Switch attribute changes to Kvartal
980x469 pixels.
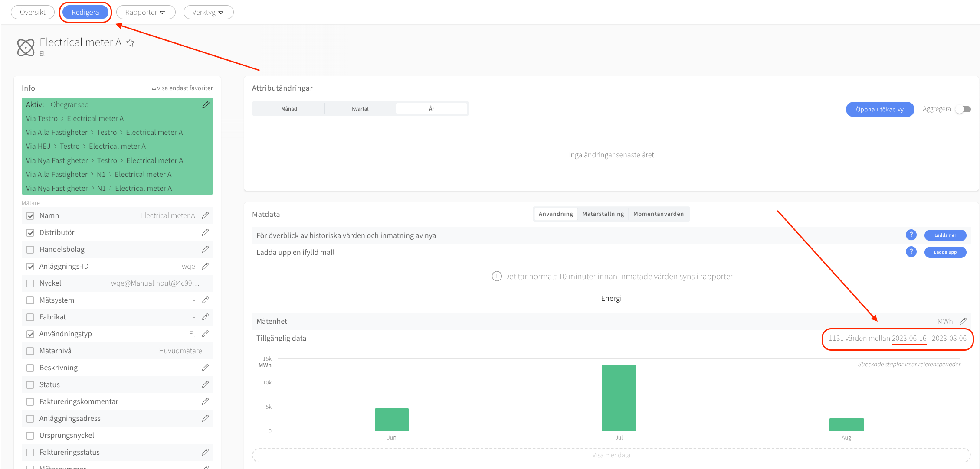click(360, 109)
